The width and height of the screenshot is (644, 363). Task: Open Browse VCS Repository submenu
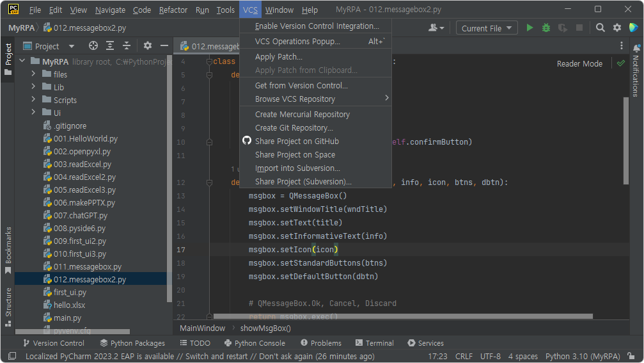point(315,99)
